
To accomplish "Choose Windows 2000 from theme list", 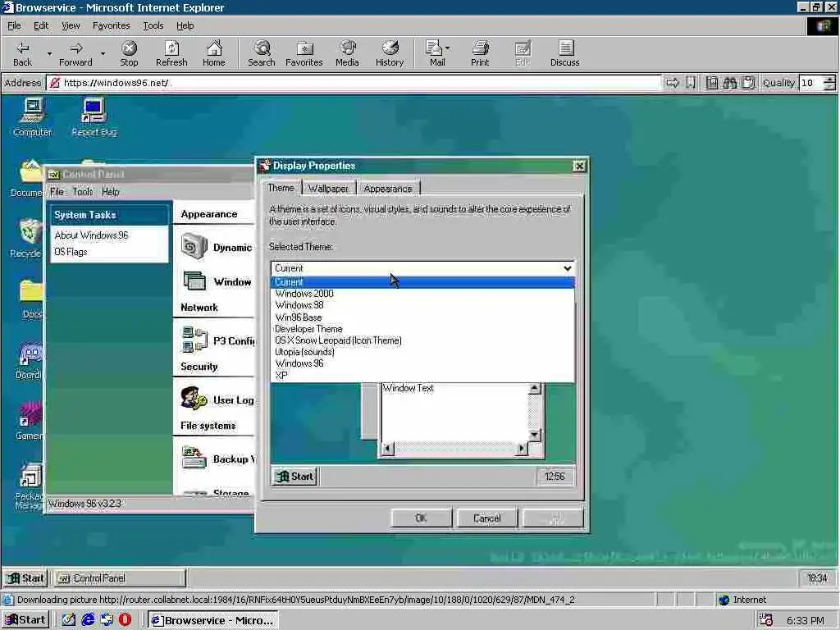I will coord(422,294).
